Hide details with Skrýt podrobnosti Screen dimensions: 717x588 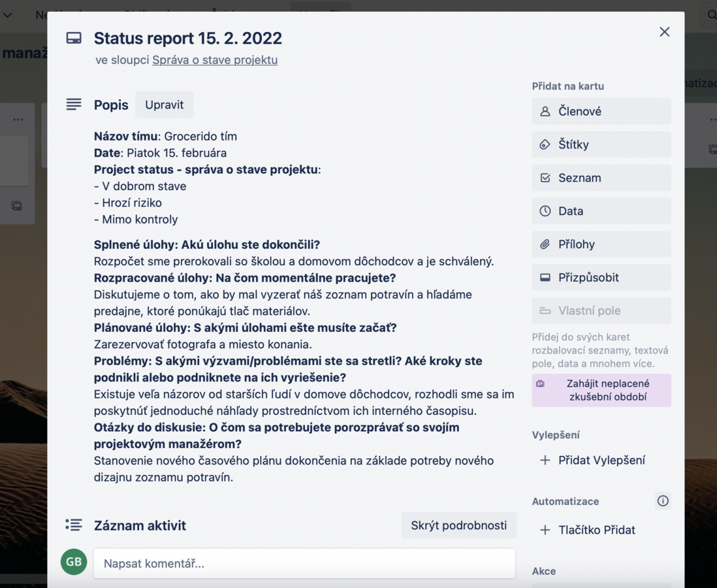[458, 525]
